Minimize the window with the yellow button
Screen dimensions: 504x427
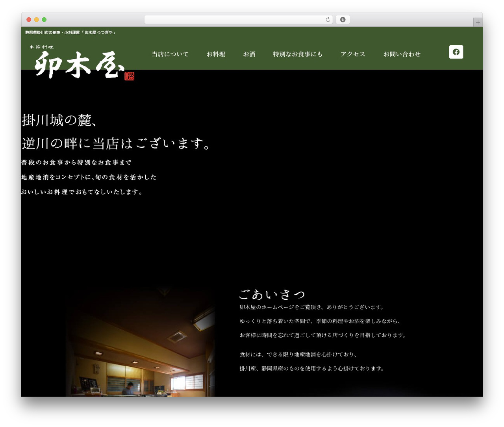pos(37,20)
